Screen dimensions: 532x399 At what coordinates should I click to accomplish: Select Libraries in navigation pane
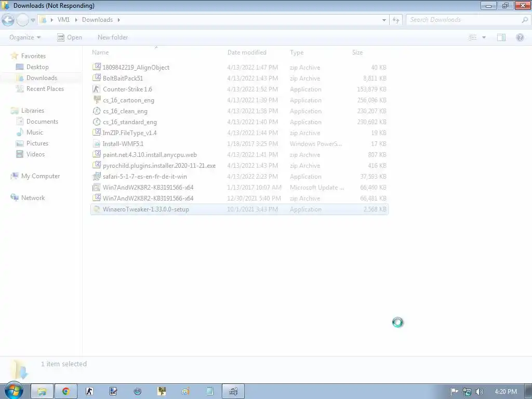33,111
